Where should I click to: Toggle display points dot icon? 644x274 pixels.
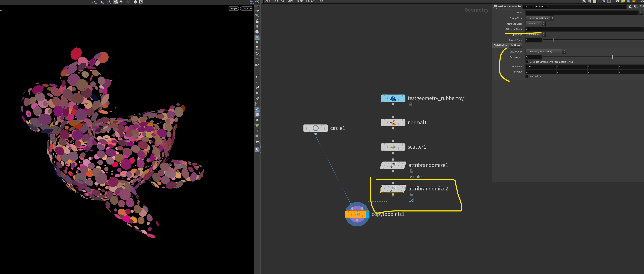coord(257,71)
